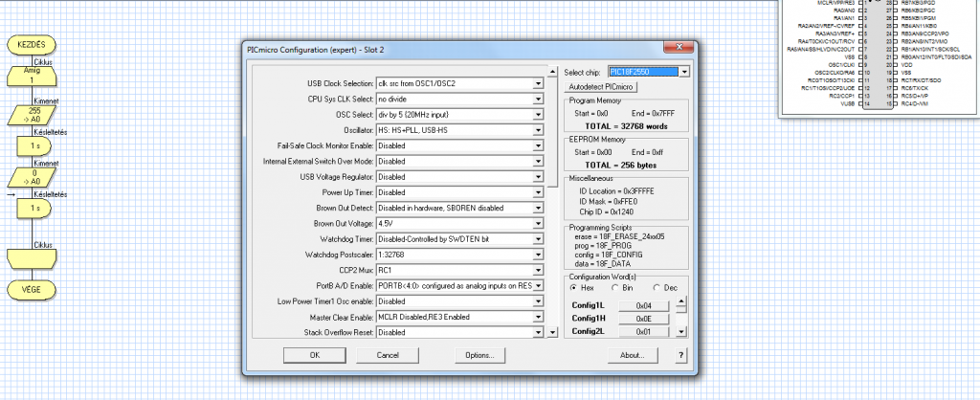Select the VÉGE flowchart end block

pos(32,290)
